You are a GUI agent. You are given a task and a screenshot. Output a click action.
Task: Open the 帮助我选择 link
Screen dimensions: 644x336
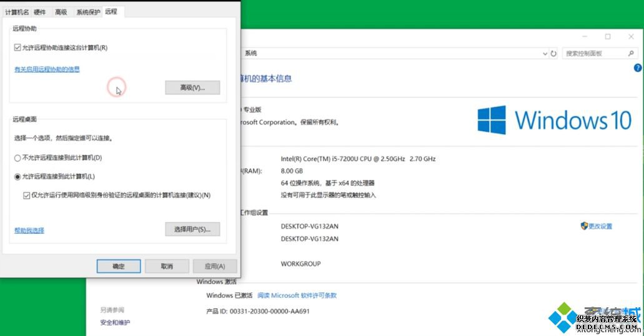coord(29,230)
